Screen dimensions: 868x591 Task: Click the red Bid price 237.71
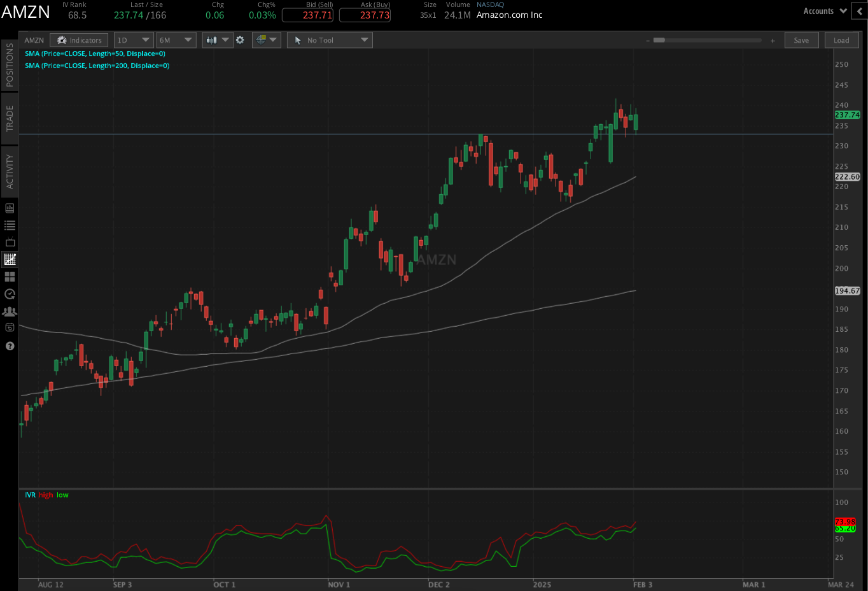pyautogui.click(x=308, y=15)
